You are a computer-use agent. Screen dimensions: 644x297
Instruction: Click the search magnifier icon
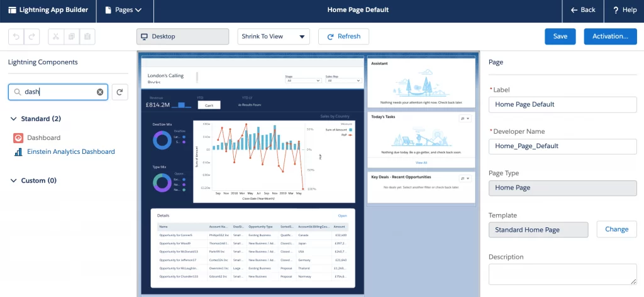coord(17,92)
